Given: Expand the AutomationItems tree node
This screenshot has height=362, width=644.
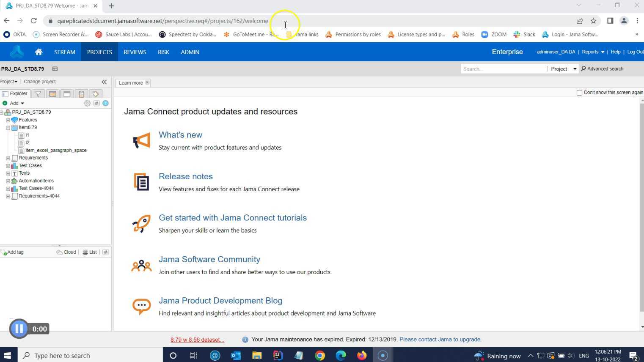Looking at the screenshot, I should tap(8, 181).
